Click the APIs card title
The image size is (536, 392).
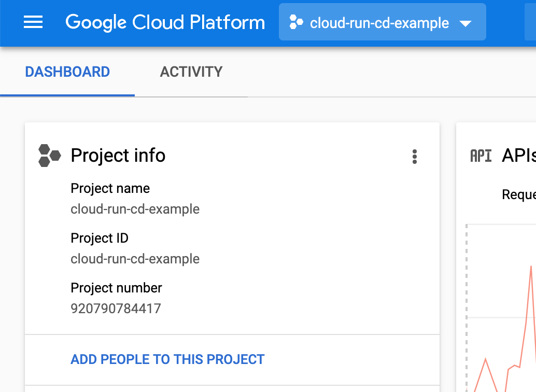pyautogui.click(x=518, y=156)
